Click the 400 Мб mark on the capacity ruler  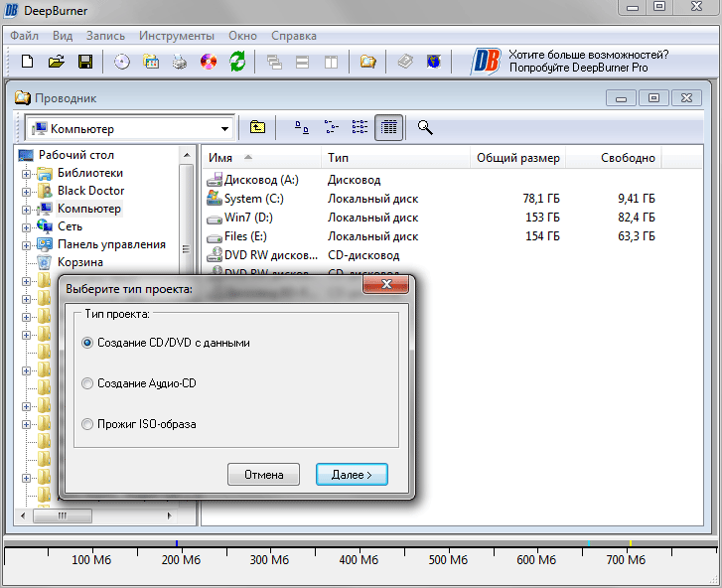[359, 560]
